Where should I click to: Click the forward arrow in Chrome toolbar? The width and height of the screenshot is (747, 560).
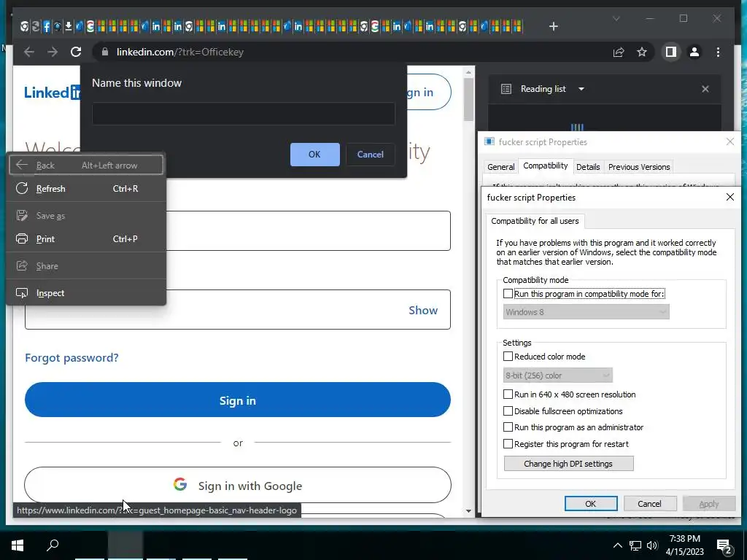(x=53, y=52)
